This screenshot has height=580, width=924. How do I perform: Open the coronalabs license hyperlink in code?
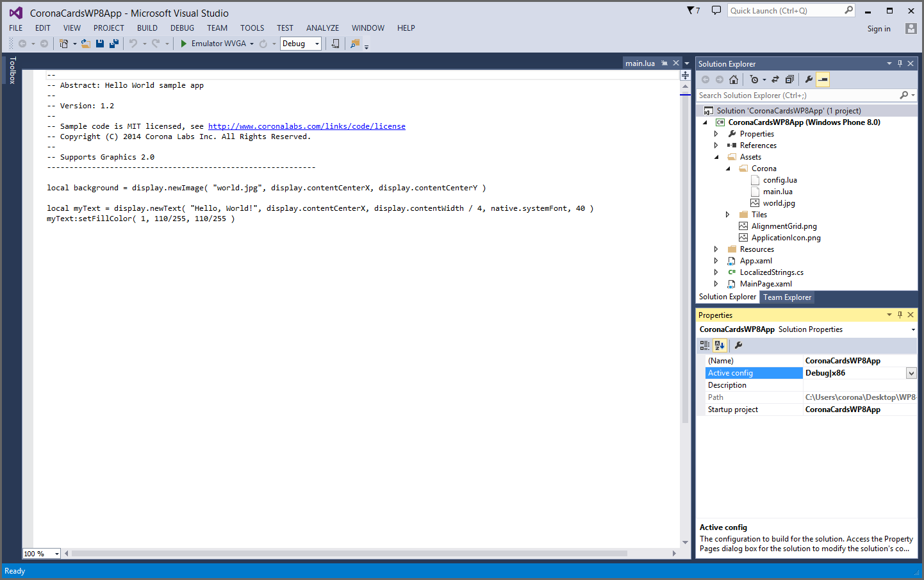tap(306, 126)
